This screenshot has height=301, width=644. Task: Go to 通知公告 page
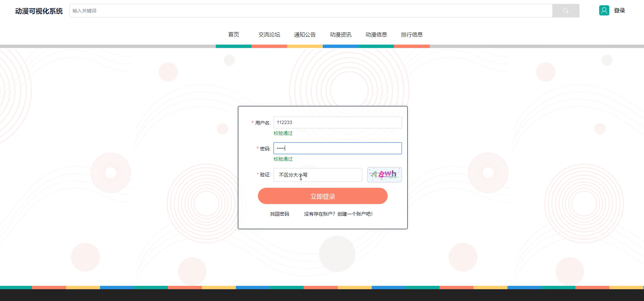pos(305,35)
